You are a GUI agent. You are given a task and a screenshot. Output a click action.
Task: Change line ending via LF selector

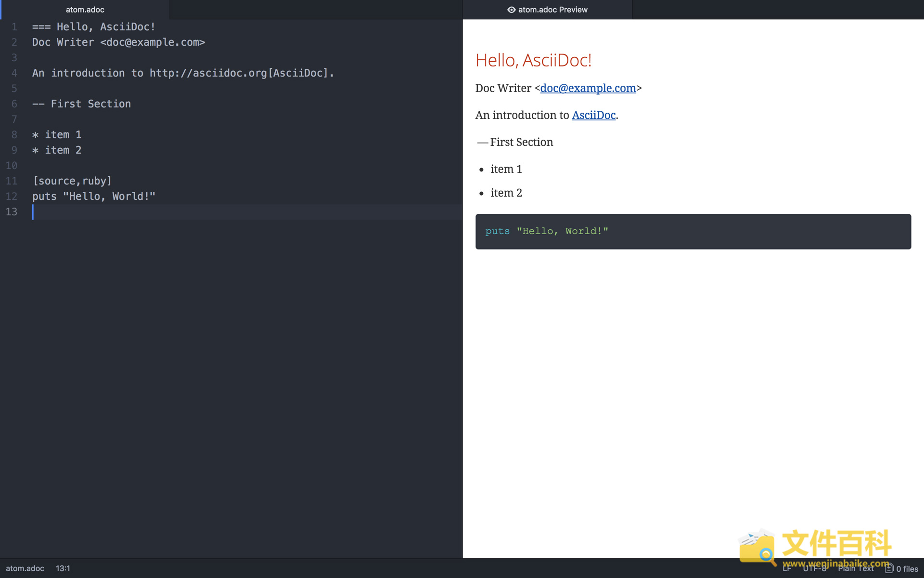[x=787, y=568]
